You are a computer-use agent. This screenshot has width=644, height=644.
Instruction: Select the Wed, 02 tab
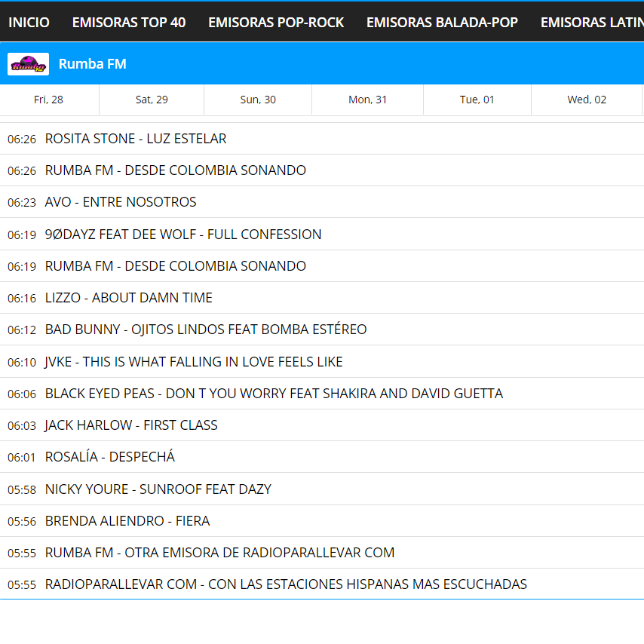pyautogui.click(x=587, y=100)
